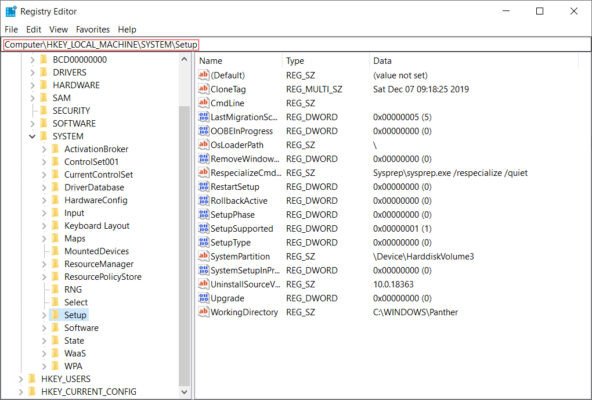This screenshot has height=400, width=592.
Task: Expand the DRIVERS key
Action: pyautogui.click(x=32, y=72)
